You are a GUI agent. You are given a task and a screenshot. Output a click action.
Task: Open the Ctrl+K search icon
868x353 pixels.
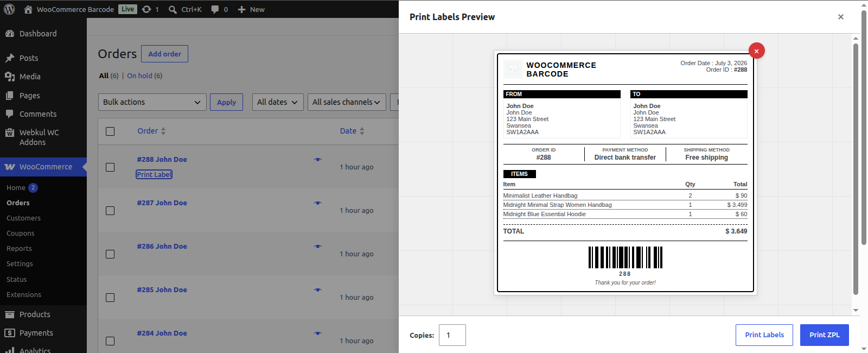pos(173,9)
